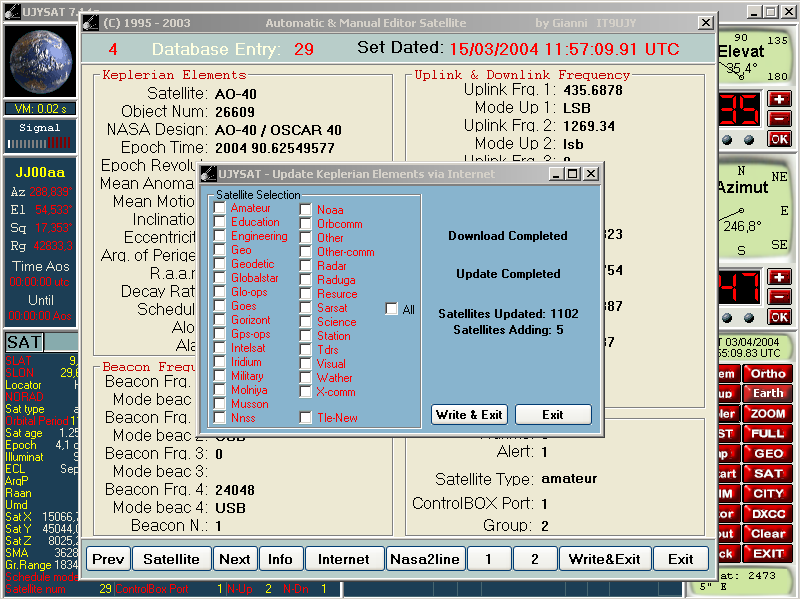Click the Azimut compass dial
Image resolution: width=800 pixels, height=600 pixels.
[x=756, y=211]
